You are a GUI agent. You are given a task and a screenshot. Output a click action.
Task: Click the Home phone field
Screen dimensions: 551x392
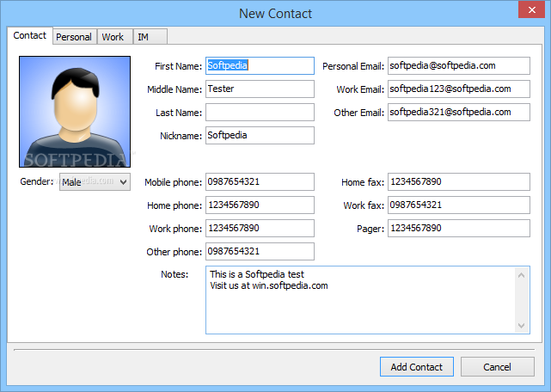260,205
